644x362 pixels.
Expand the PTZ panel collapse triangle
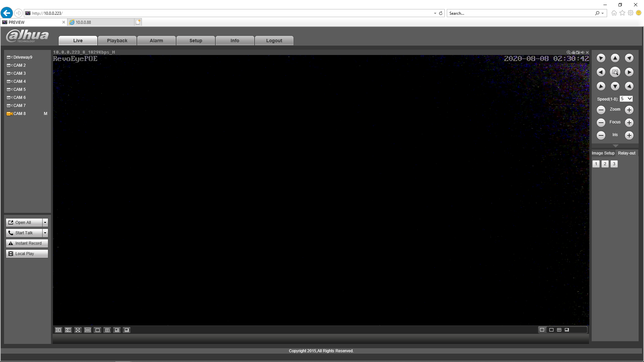coord(615,146)
